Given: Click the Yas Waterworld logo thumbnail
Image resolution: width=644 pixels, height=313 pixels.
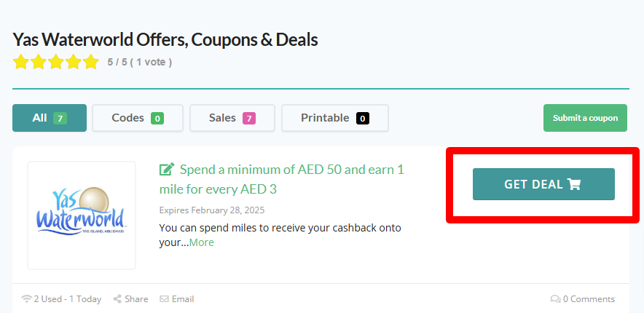Looking at the screenshot, I should click(x=82, y=215).
